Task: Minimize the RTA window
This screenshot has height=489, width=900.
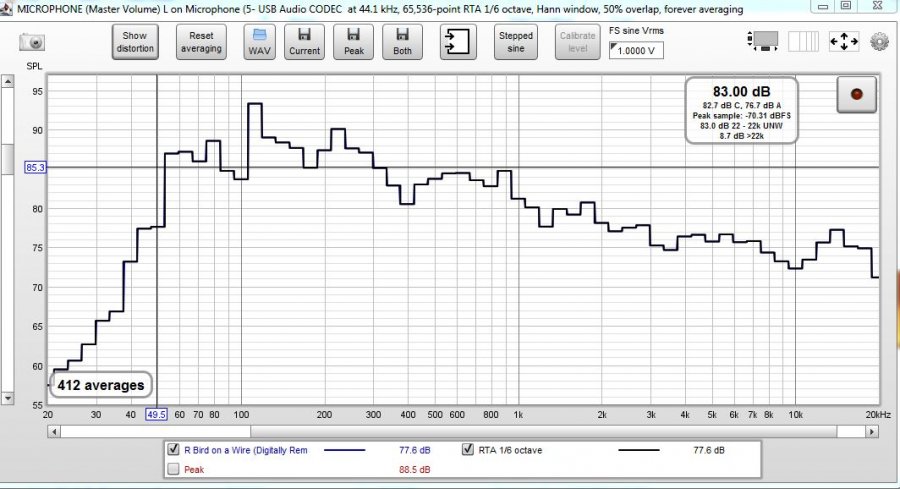Action: pyautogui.click(x=823, y=6)
